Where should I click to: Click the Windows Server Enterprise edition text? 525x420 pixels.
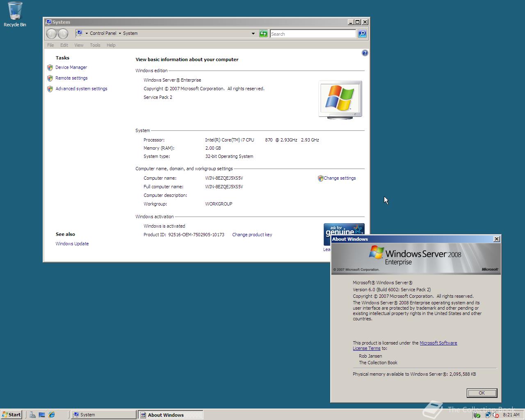tap(172, 80)
